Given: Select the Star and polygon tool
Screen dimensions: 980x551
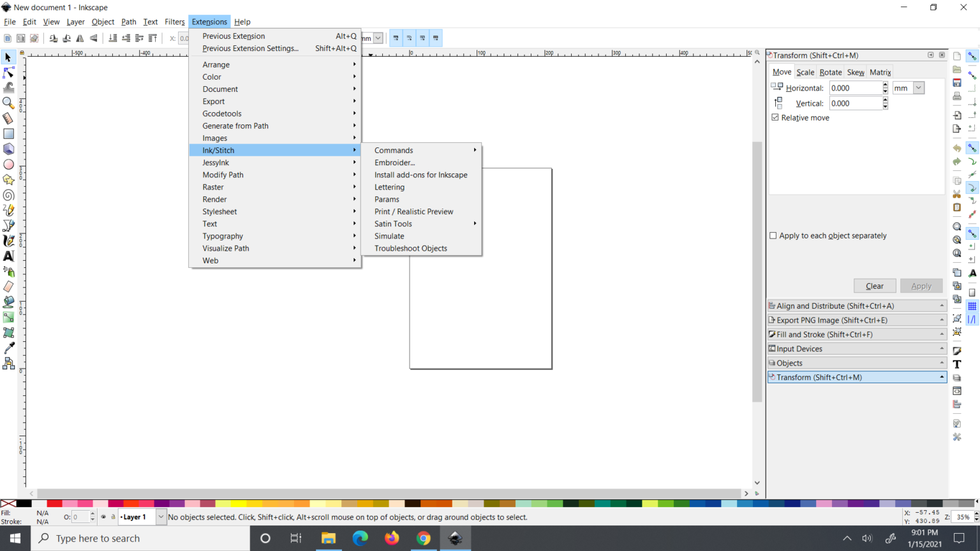Looking at the screenshot, I should (8, 180).
